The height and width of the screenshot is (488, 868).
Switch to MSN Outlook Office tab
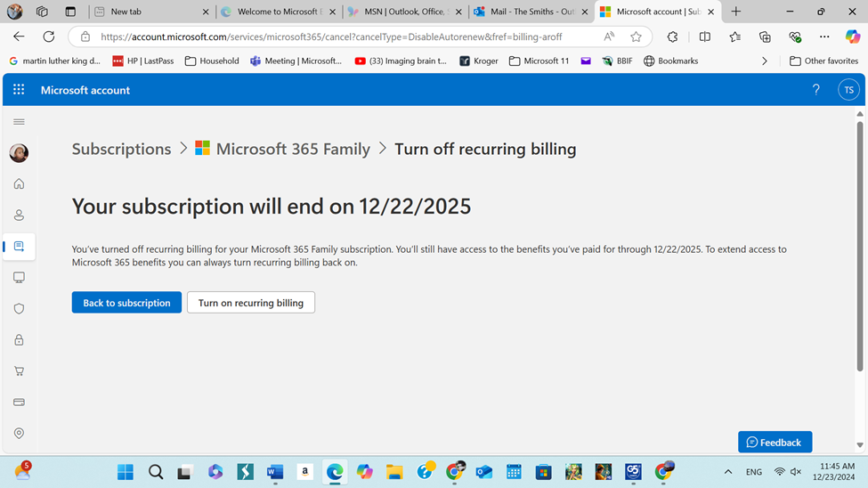pyautogui.click(x=405, y=12)
